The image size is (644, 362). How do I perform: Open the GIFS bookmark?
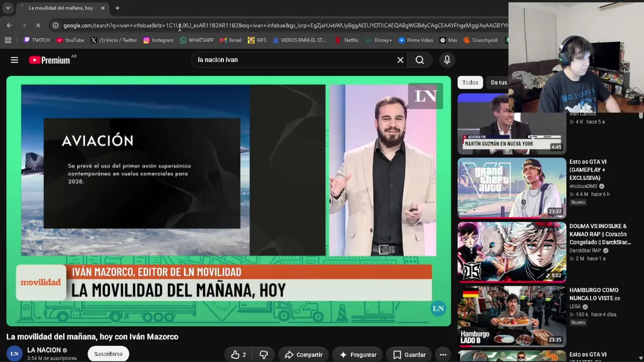(x=257, y=40)
